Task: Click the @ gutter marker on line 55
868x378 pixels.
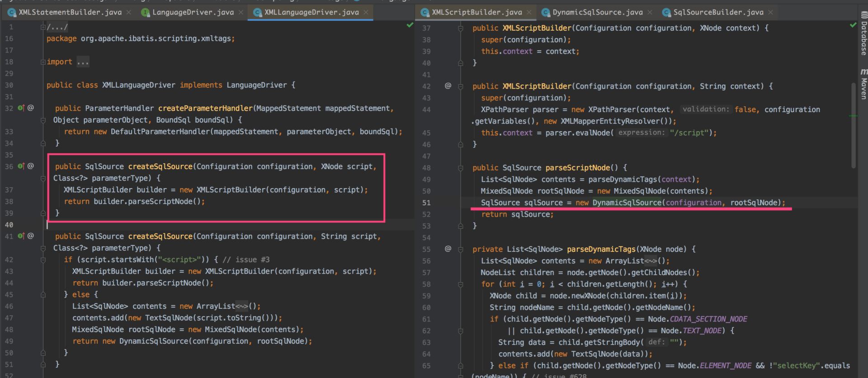Action: [448, 249]
